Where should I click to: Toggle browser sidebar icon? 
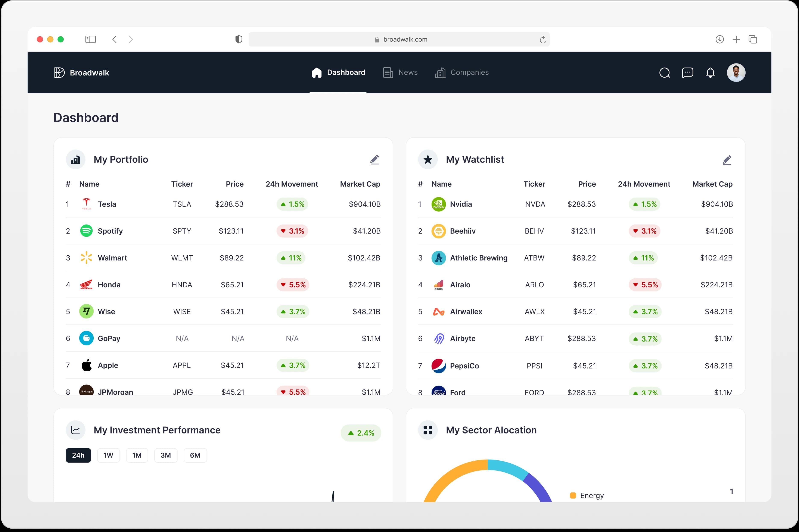pyautogui.click(x=91, y=39)
